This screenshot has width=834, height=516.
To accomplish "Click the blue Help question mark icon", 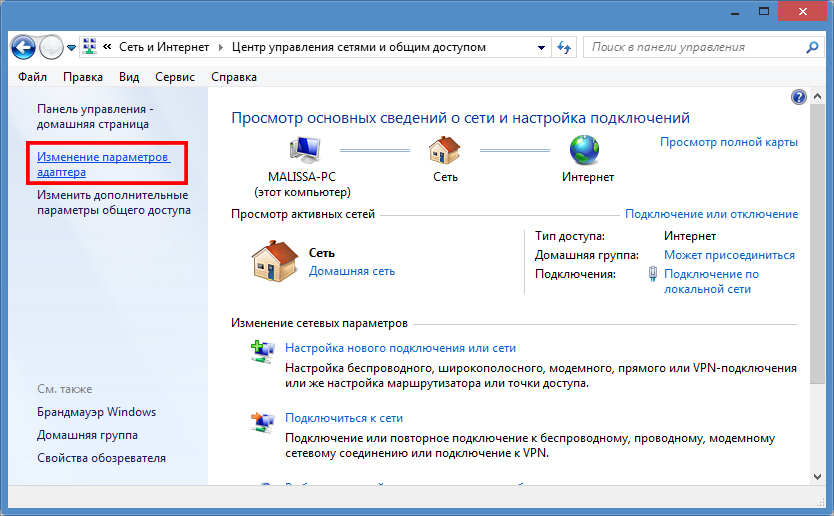I will pos(798,97).
